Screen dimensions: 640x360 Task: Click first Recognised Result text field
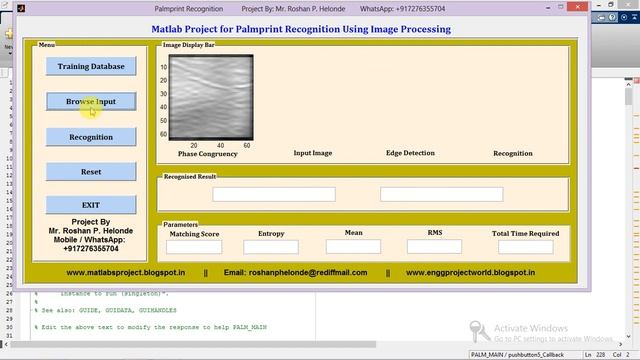274,194
